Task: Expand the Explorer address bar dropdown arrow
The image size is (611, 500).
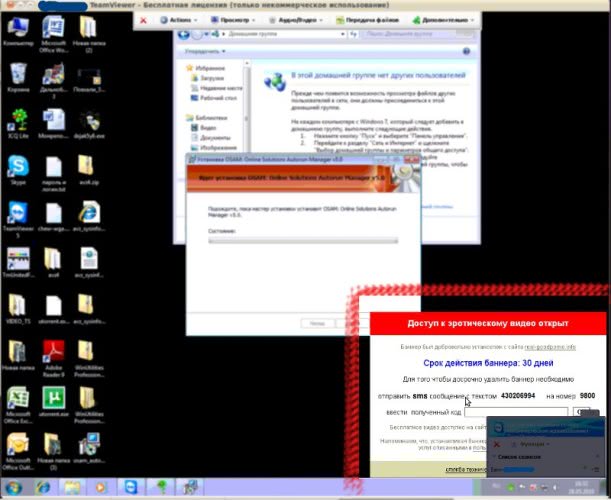Action: pos(343,34)
